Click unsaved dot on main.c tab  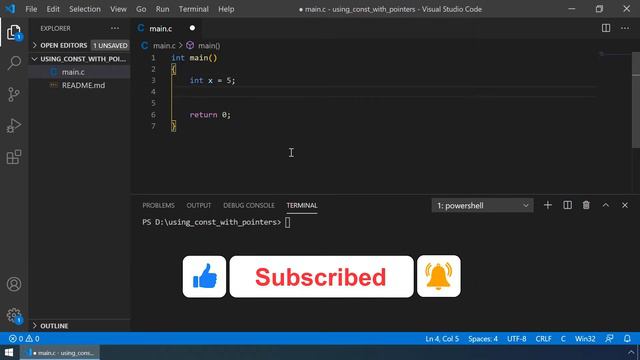(192, 28)
